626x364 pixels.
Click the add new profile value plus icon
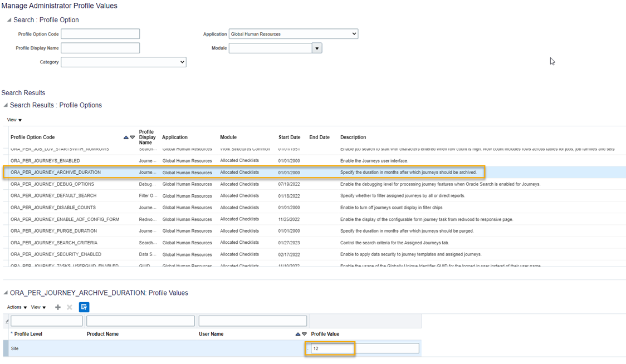coord(58,307)
